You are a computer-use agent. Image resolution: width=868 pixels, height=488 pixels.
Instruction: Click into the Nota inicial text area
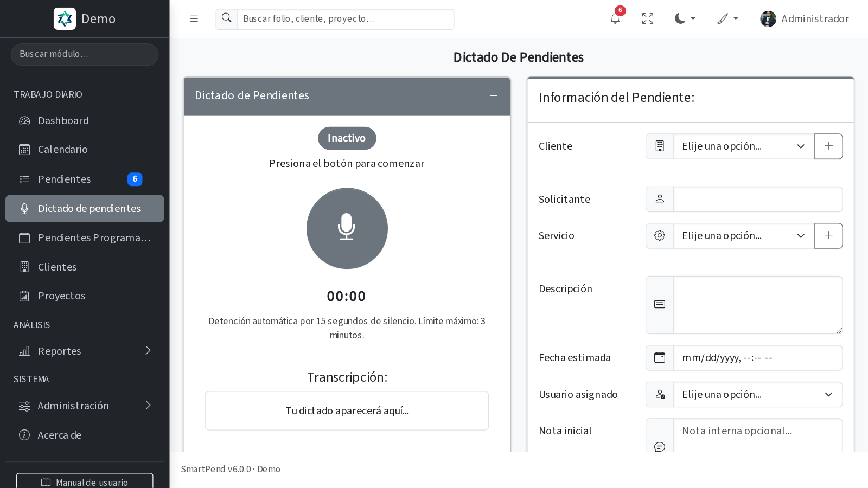(758, 435)
